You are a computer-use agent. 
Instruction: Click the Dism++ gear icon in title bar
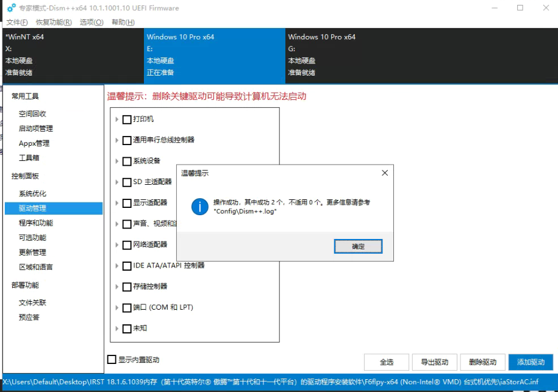coord(11,8)
